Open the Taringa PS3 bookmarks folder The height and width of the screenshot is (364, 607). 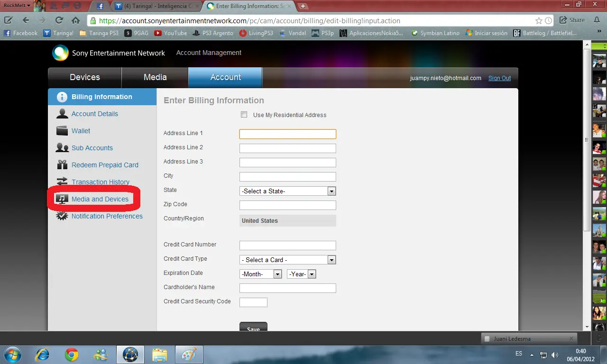coord(99,33)
